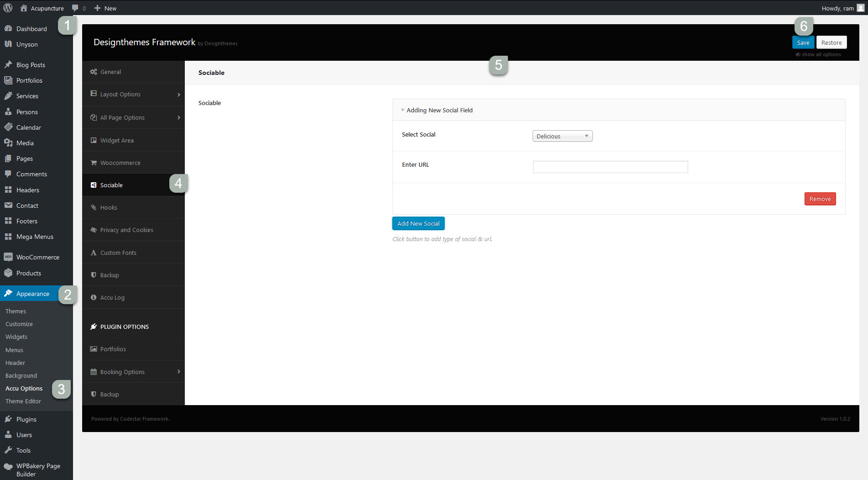The height and width of the screenshot is (480, 868).
Task: Click the Custom Fonts letter icon
Action: point(94,253)
